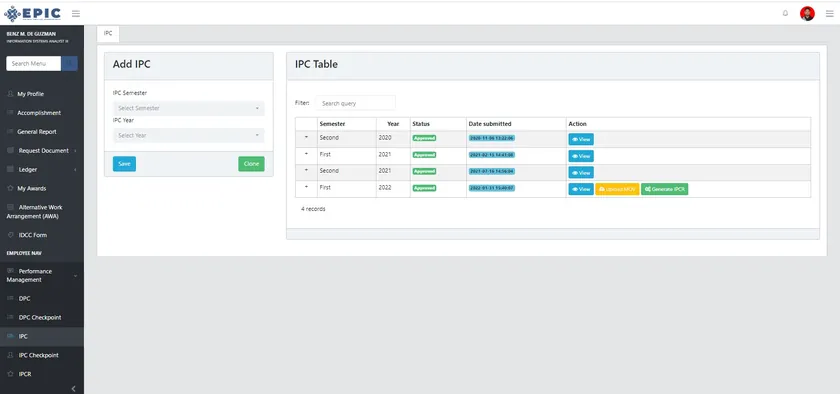Toggle the sidebar hamburger icon beside the logo
Image resolution: width=840 pixels, height=394 pixels.
pos(76,13)
